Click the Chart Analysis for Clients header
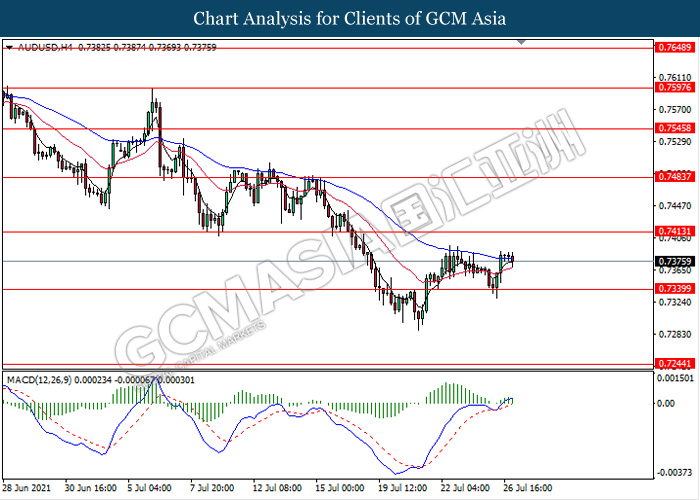Screen dimensions: 700x500 coord(350,19)
